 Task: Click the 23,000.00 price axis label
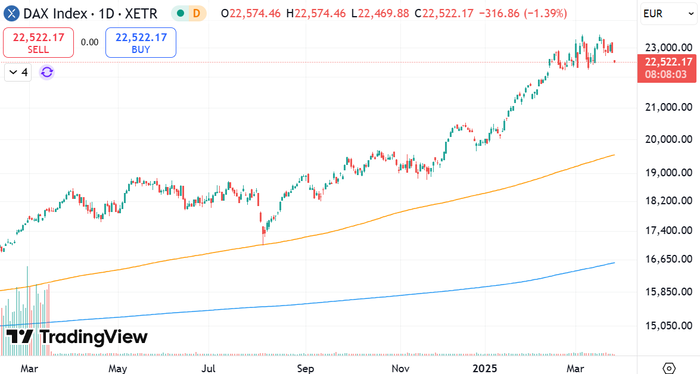668,47
